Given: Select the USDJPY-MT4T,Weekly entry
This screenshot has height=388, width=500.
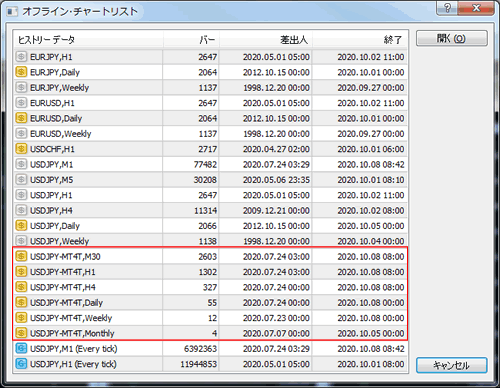Looking at the screenshot, I should pos(71,318).
